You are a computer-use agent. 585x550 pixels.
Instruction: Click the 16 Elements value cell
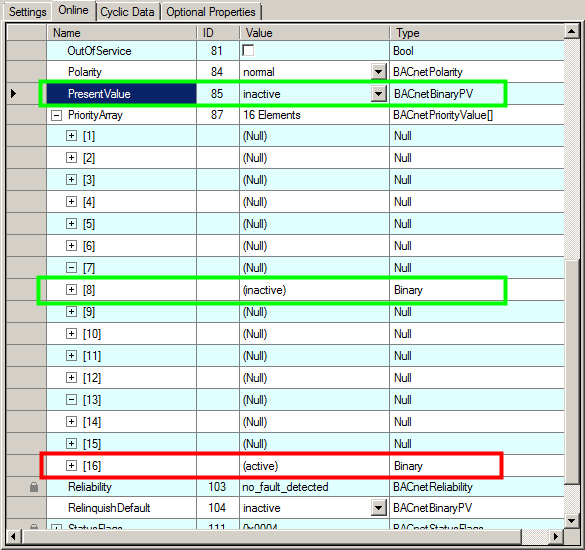pos(315,115)
